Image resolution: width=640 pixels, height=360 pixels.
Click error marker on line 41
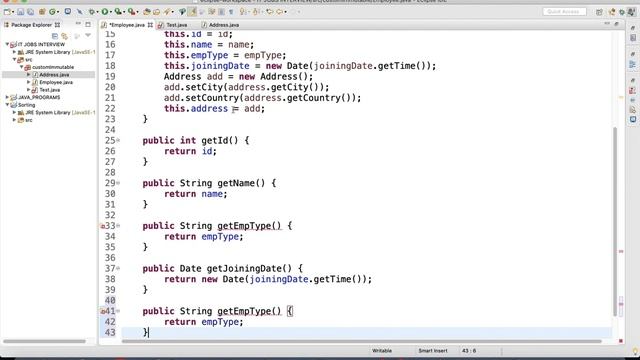pos(103,311)
